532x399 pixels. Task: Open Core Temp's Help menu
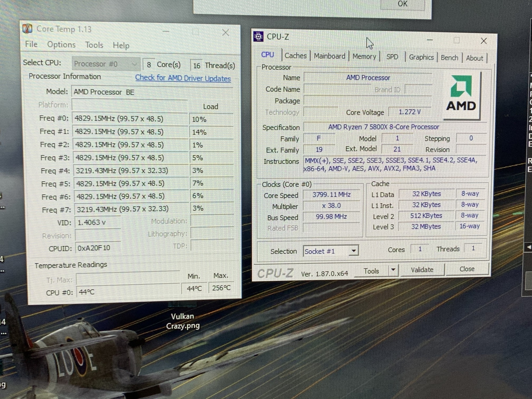pyautogui.click(x=121, y=45)
